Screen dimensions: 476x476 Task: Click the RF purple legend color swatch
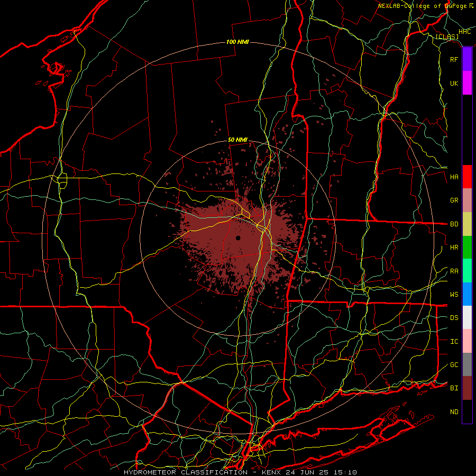(x=467, y=59)
